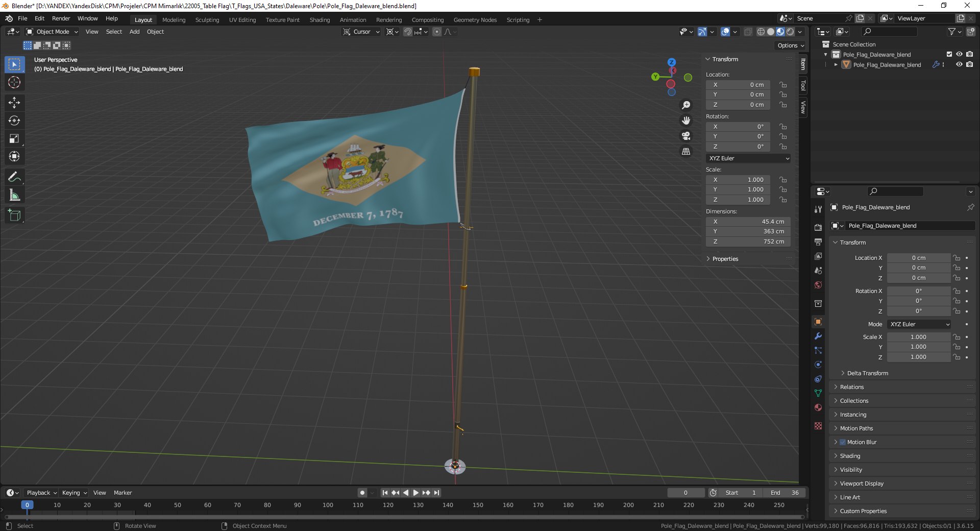980x531 pixels.
Task: Toggle auto keying record button
Action: pyautogui.click(x=362, y=493)
